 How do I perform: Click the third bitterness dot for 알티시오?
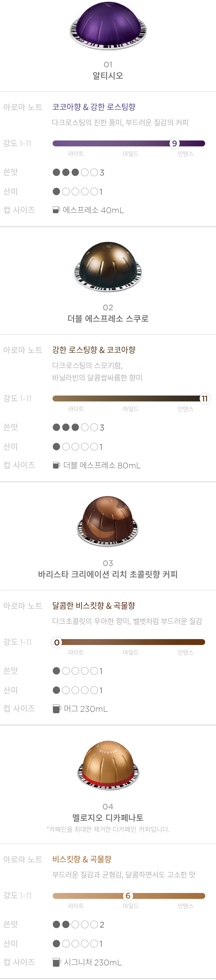click(75, 172)
